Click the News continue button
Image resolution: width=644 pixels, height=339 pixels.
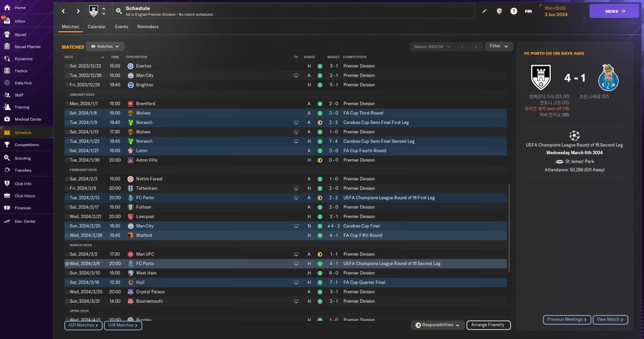tap(614, 11)
